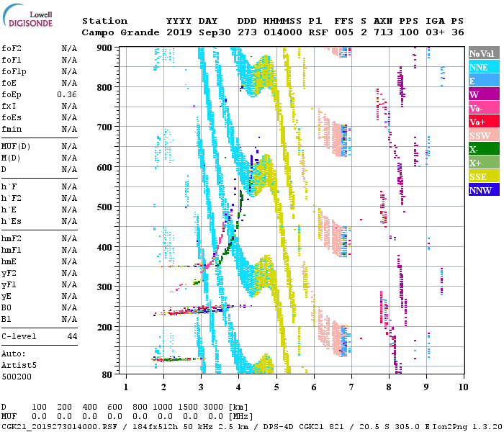Click the B1 parameter label
Viewport: 504px width, 432px height.
pos(6,319)
